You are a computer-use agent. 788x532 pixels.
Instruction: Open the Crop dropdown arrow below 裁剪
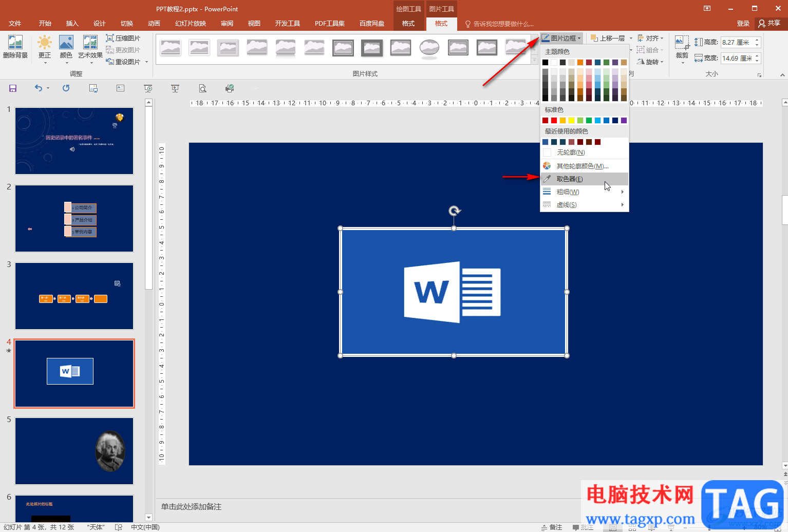point(682,63)
